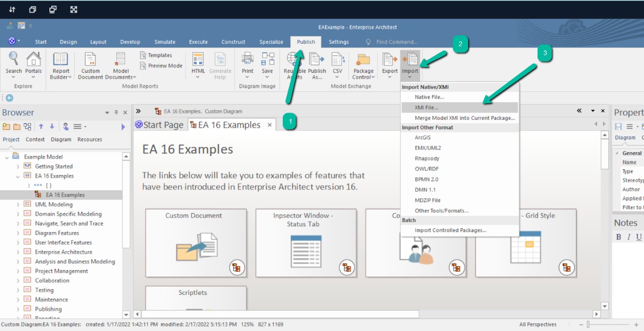
Task: Create a Custom Document
Action: [x=90, y=66]
